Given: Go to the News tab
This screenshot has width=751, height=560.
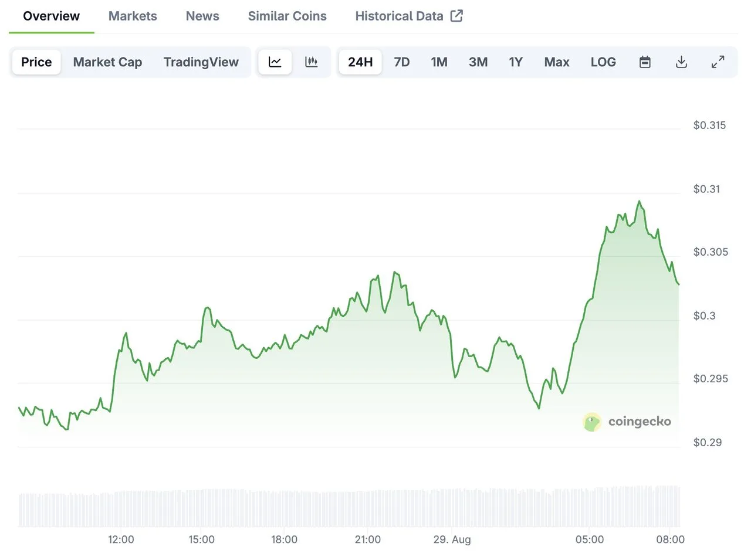Looking at the screenshot, I should [202, 16].
